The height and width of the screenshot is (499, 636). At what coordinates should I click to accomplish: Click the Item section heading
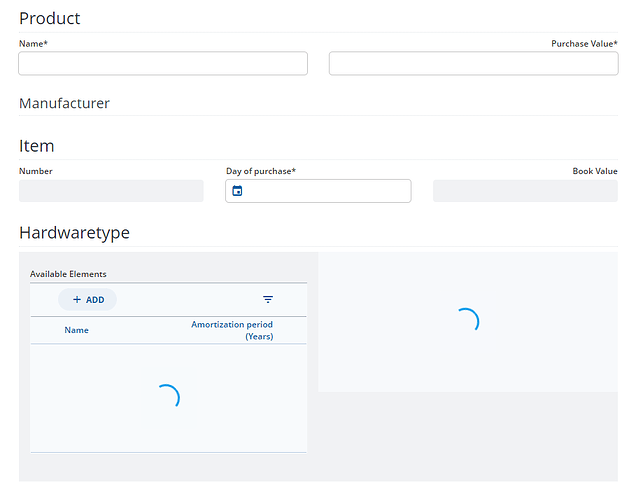[x=37, y=146]
